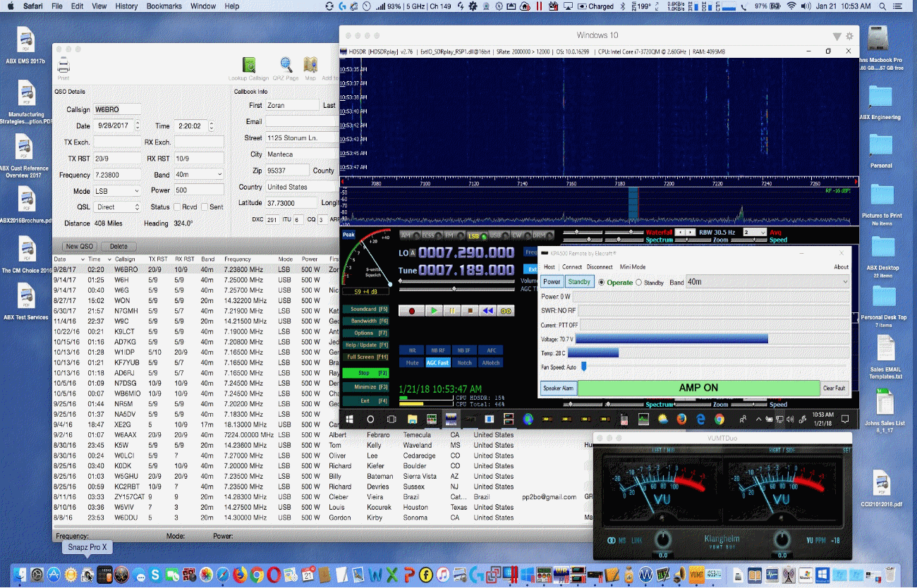Image resolution: width=917 pixels, height=588 pixels.
Task: Open the Safari Bookmarks menu
Action: pyautogui.click(x=163, y=6)
